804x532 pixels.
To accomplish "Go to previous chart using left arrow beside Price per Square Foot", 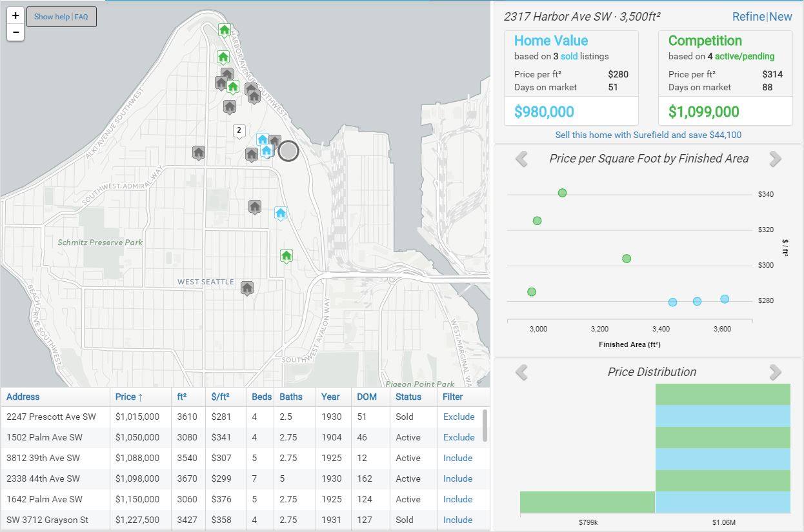I will [x=521, y=159].
